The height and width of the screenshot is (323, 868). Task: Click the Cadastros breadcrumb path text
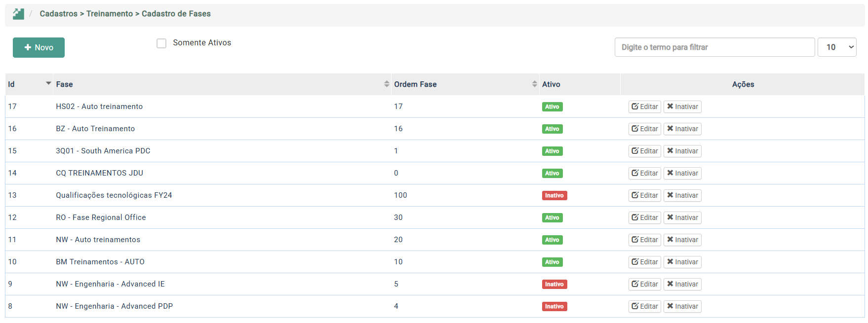(x=58, y=14)
